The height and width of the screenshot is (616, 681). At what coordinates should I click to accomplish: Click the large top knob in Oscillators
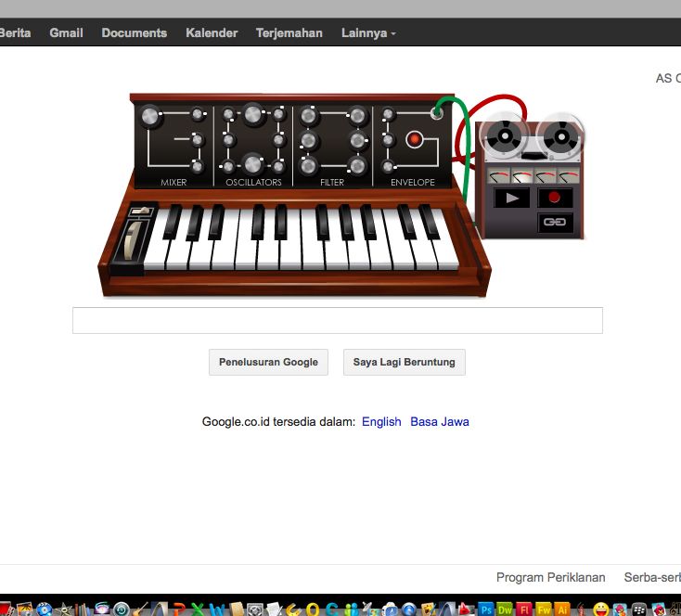[252, 115]
